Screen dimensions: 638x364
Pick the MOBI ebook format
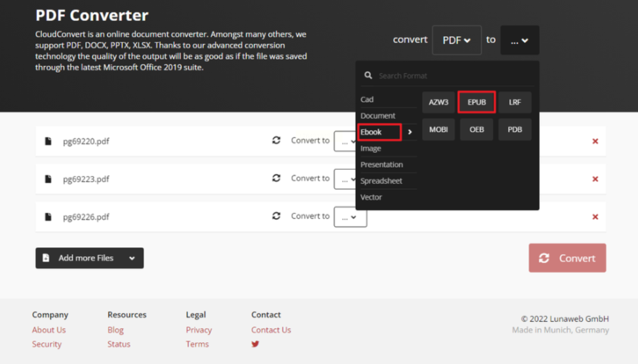438,129
